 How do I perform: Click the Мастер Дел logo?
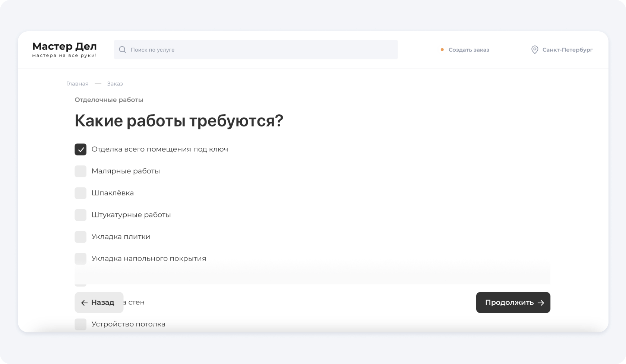tap(64, 50)
